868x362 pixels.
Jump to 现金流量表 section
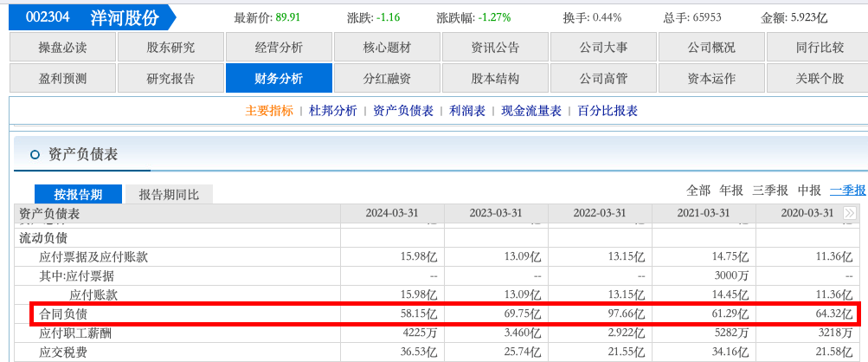click(x=531, y=111)
